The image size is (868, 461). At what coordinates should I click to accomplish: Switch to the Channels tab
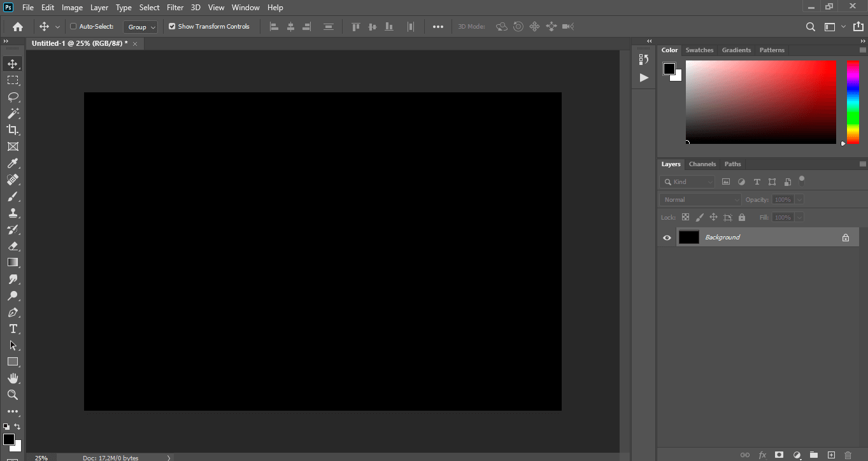click(x=702, y=164)
